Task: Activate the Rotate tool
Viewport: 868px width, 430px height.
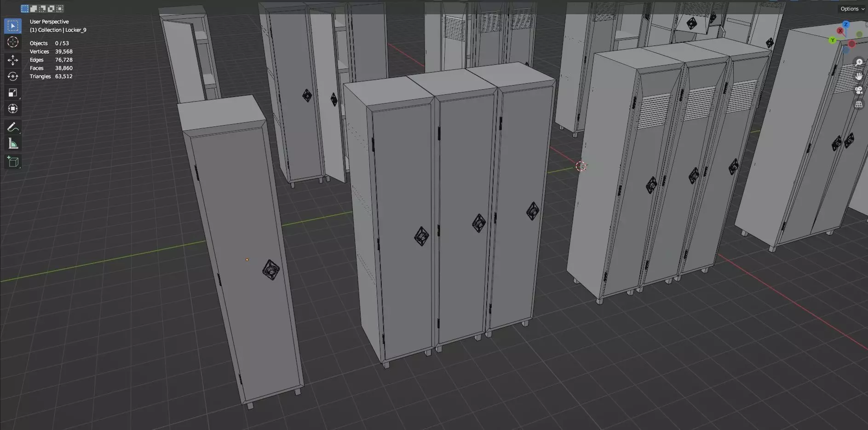Action: coord(13,76)
